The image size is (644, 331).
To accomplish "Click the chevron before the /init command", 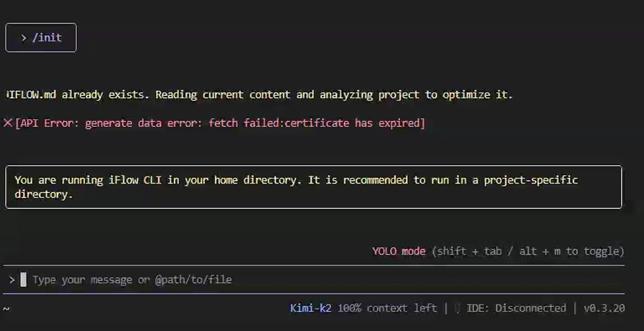I will (x=24, y=38).
